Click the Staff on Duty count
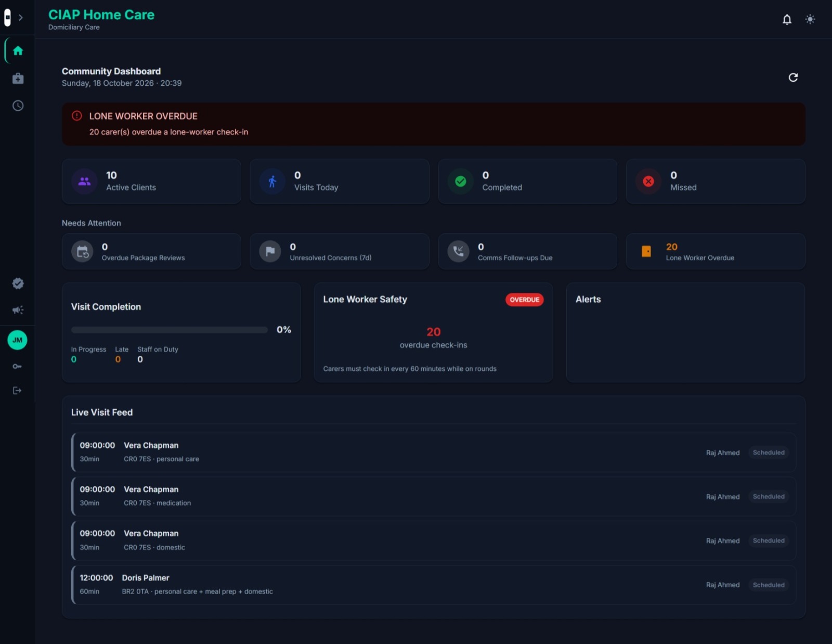The width and height of the screenshot is (832, 644). 140,359
